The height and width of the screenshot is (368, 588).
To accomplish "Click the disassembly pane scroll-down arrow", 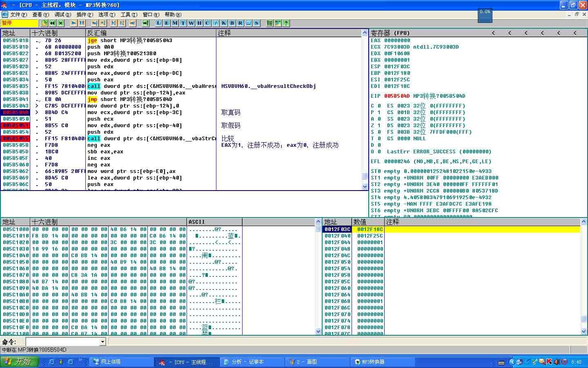I will pos(365,186).
